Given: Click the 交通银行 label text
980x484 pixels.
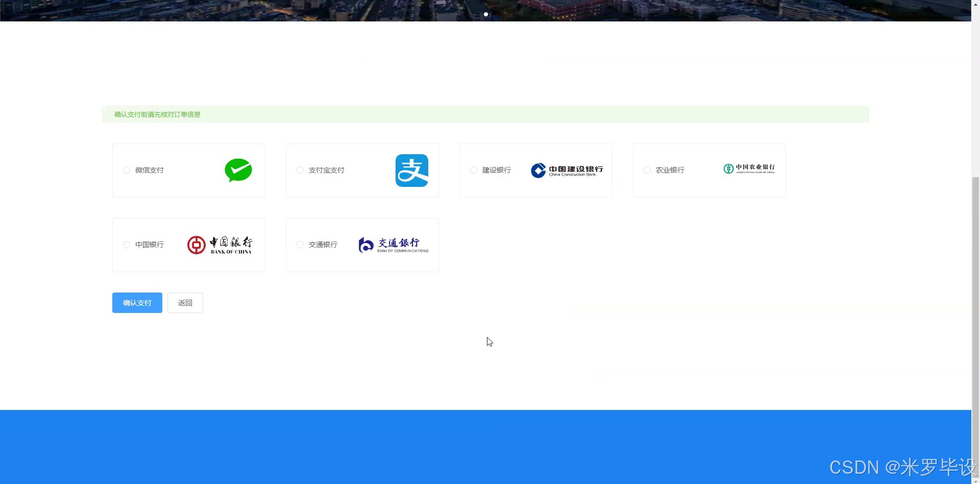Looking at the screenshot, I should coord(323,245).
